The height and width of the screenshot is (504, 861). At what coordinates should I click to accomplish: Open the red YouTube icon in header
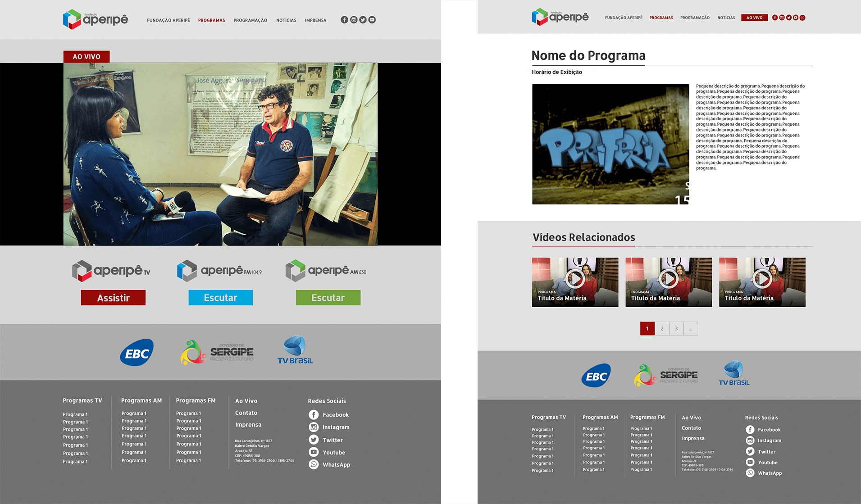796,18
